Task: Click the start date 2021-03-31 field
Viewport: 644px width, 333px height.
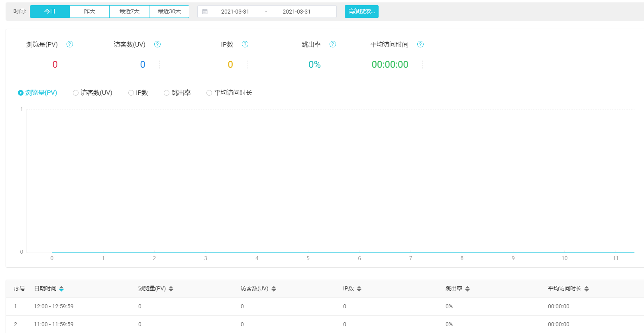Action: (235, 12)
